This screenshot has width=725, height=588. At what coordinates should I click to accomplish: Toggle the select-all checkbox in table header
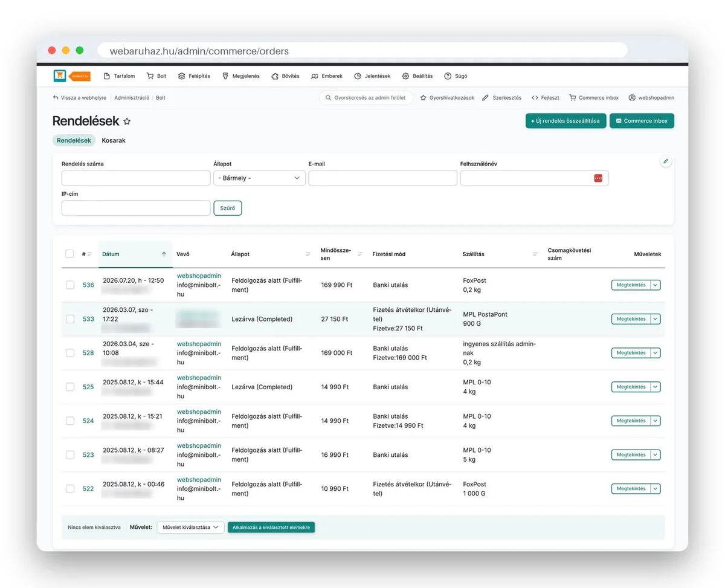click(69, 254)
